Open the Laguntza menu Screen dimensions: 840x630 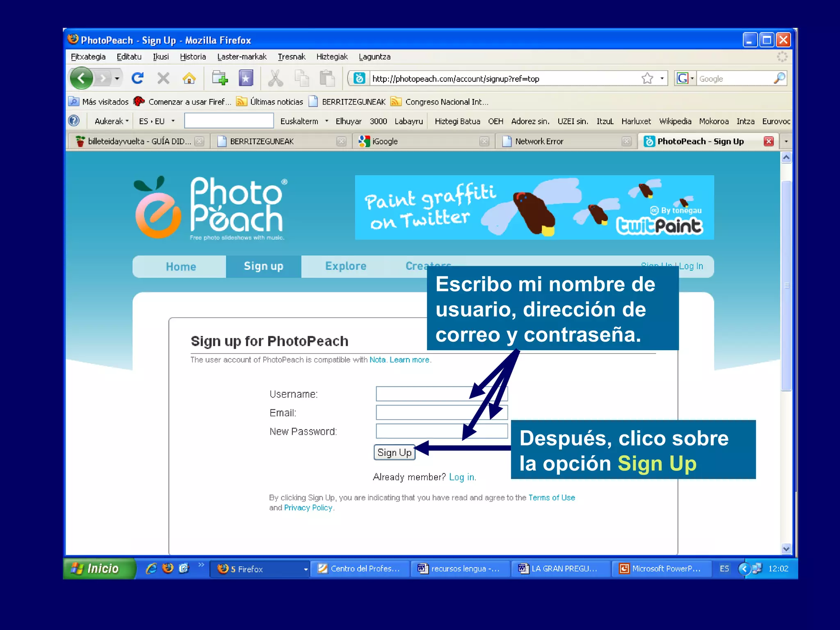click(x=374, y=57)
